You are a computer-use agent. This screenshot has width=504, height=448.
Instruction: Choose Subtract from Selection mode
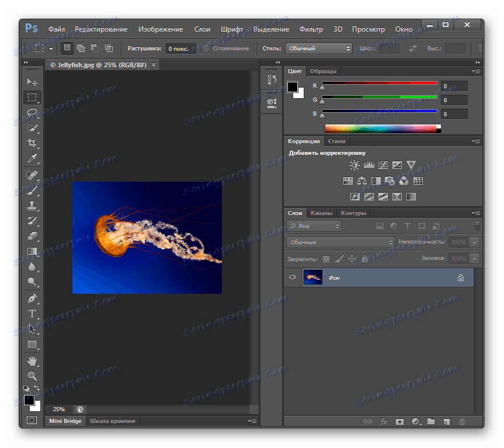(x=95, y=48)
